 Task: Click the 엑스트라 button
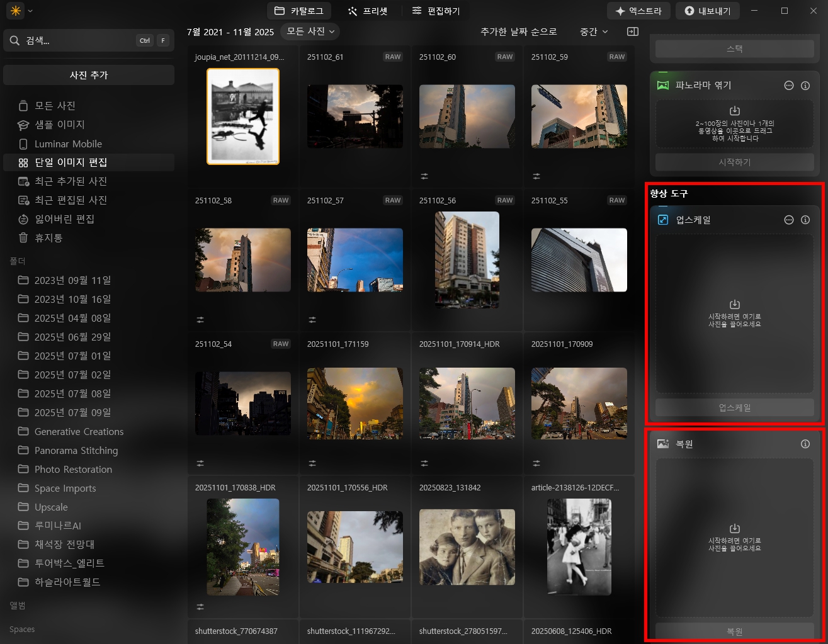click(x=638, y=11)
